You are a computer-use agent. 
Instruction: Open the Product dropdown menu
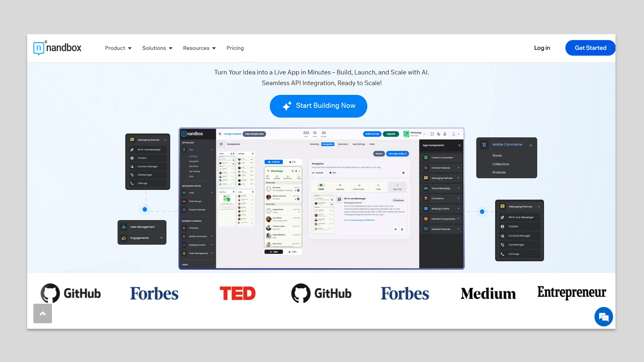tap(118, 48)
